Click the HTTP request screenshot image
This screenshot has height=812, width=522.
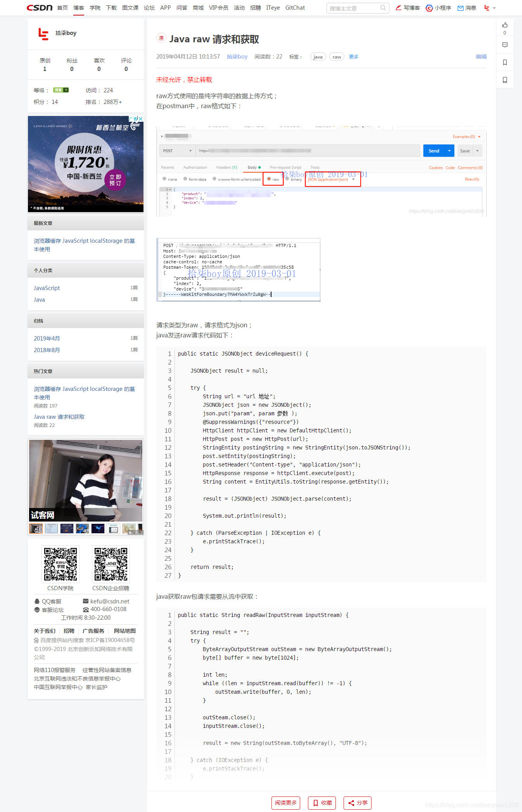[238, 270]
